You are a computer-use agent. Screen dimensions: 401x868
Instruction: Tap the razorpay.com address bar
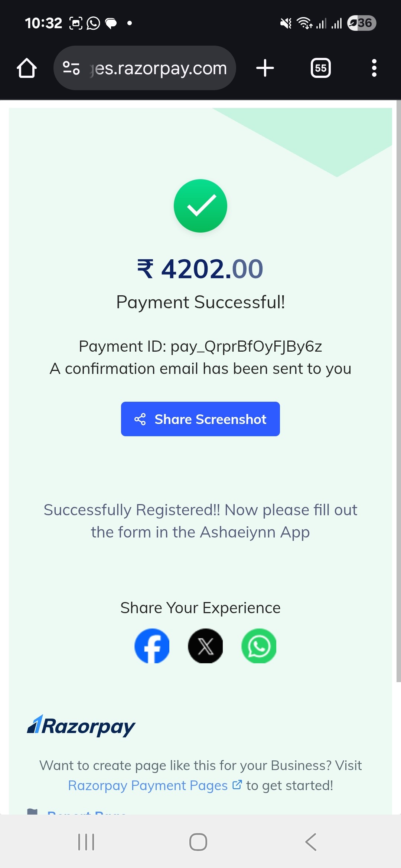pos(145,68)
